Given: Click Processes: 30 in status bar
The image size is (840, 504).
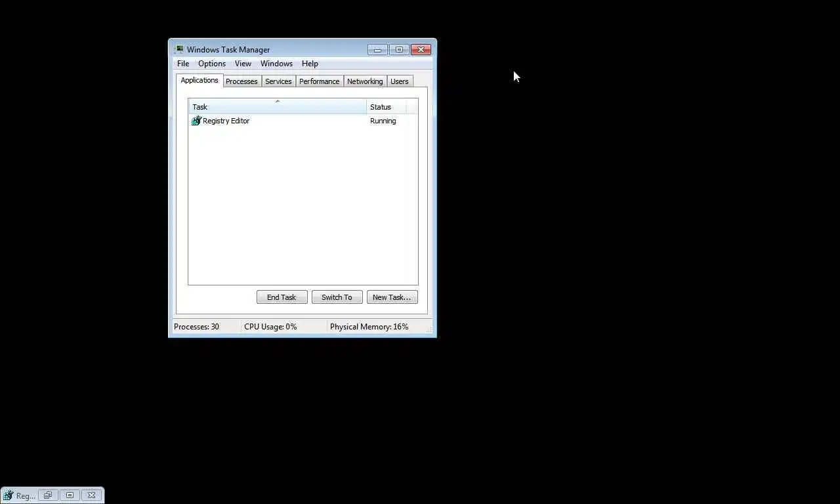Looking at the screenshot, I should click(x=196, y=327).
